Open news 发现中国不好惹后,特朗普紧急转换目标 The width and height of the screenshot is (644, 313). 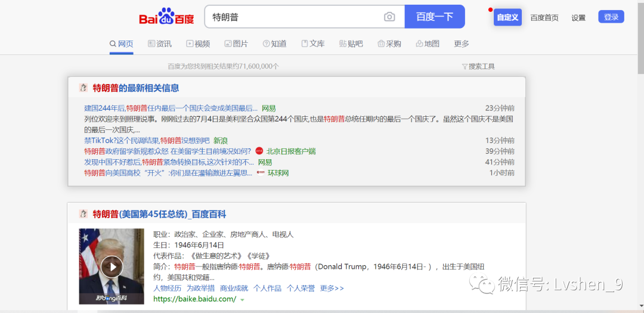point(169,162)
